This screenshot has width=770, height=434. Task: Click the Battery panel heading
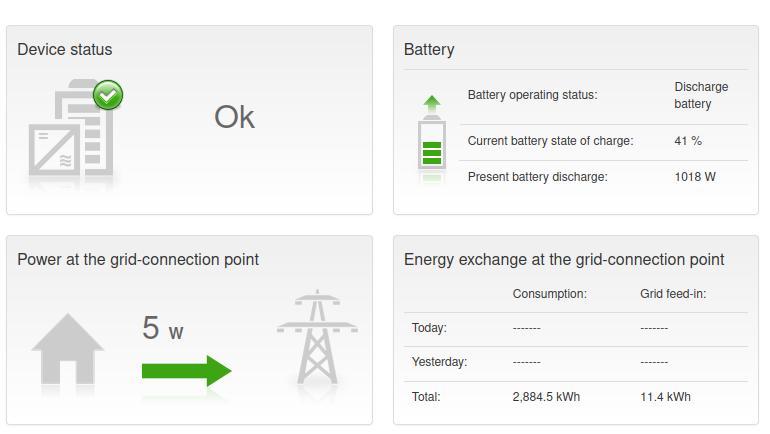click(x=429, y=49)
